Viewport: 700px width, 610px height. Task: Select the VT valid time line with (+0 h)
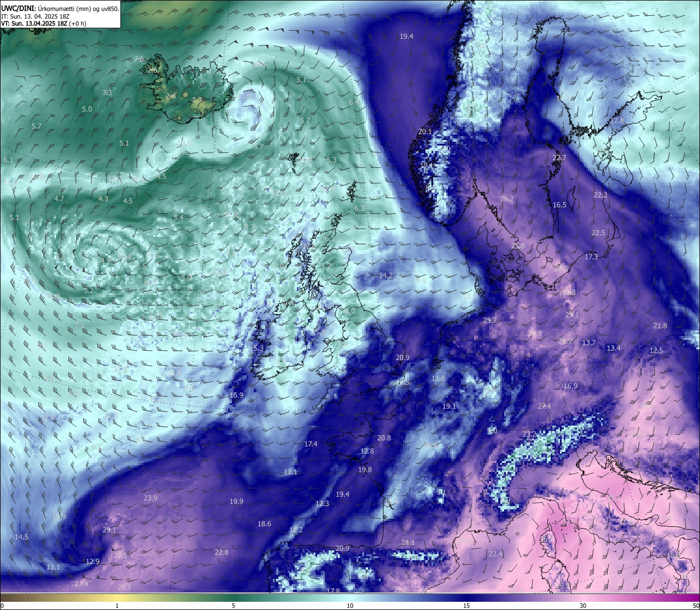[44, 24]
